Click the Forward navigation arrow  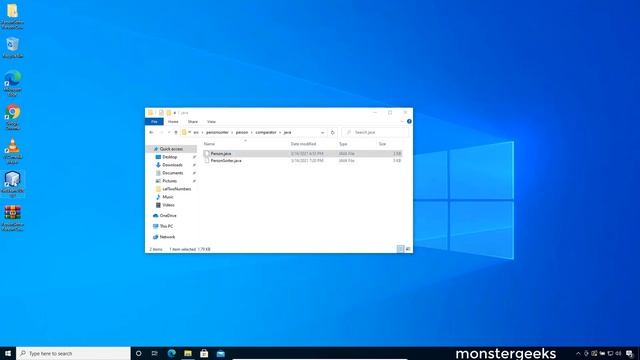[161, 132]
